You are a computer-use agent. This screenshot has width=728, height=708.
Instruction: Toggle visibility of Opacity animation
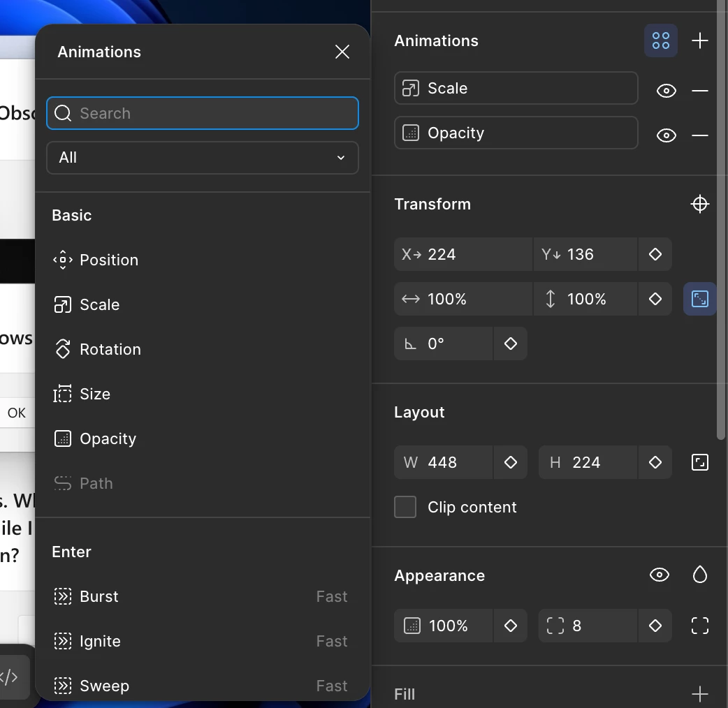pos(667,135)
